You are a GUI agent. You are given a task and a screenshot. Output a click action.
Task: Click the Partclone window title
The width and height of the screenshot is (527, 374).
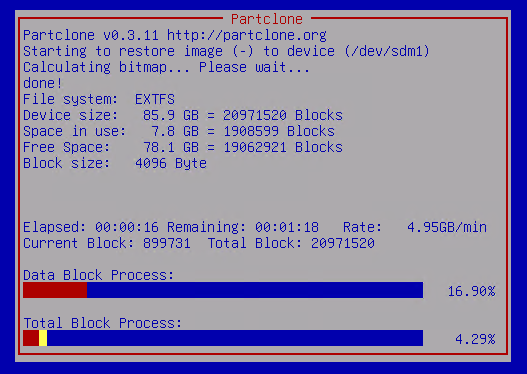(267, 19)
